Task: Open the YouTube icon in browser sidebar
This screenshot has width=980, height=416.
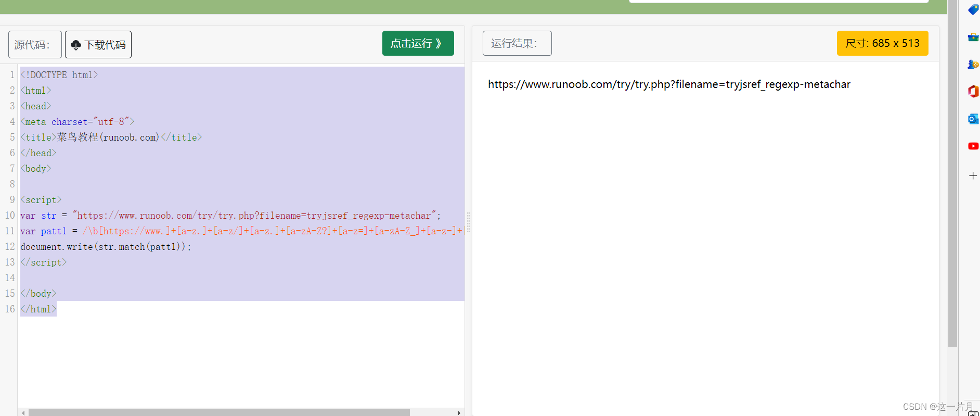Action: coord(973,146)
